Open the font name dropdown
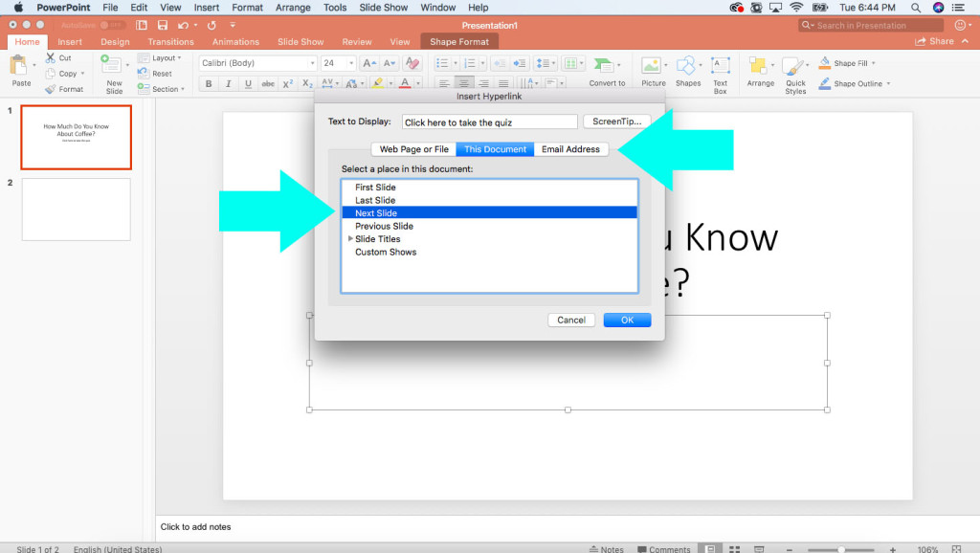This screenshot has width=980, height=553. point(312,63)
